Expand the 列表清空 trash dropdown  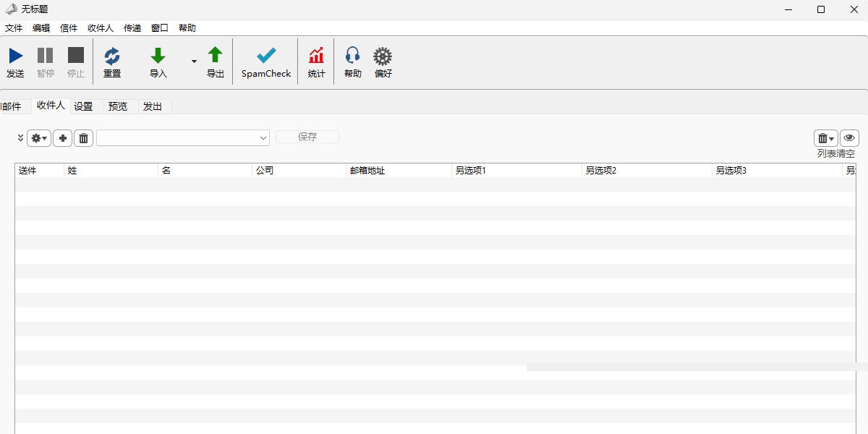coord(825,138)
